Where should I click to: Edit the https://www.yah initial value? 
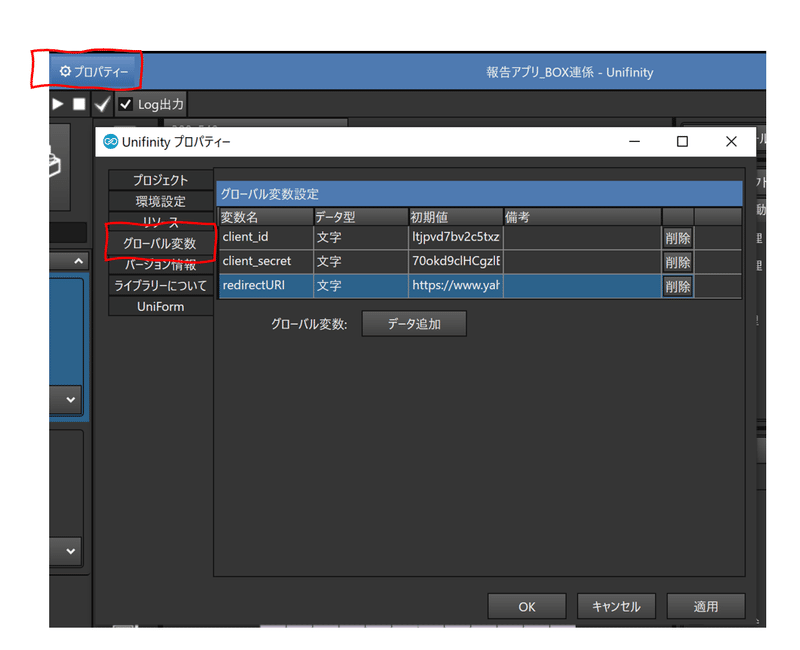pos(456,286)
